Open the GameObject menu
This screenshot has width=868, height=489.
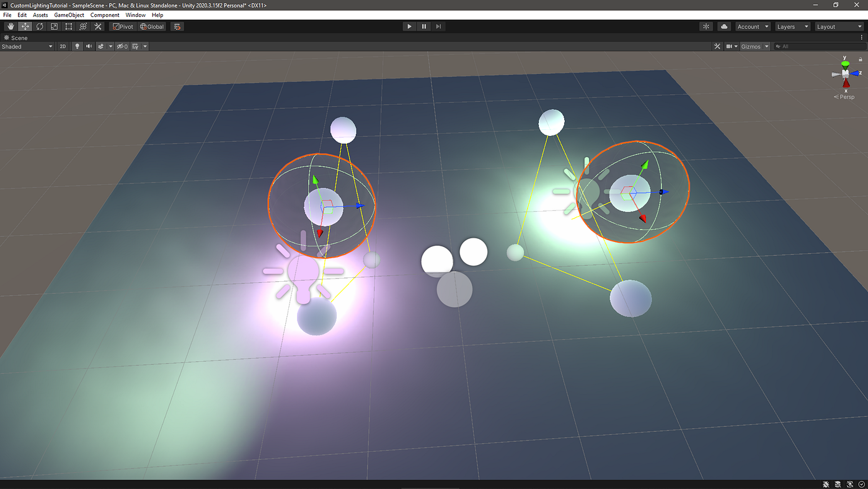point(68,14)
